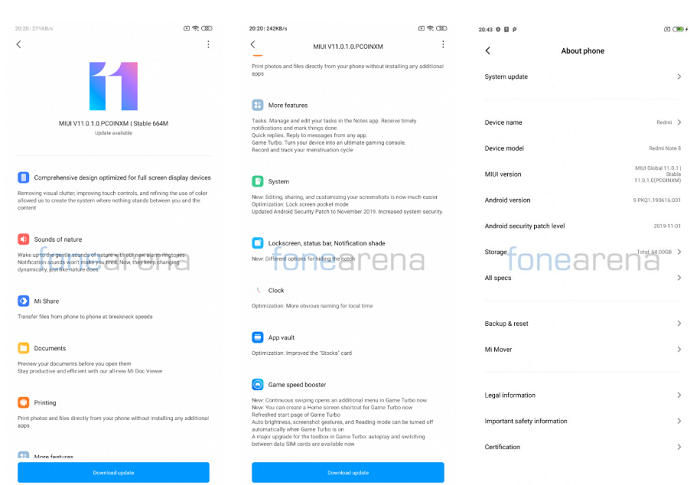
Task: Tap the MIUI 11 logo image
Action: coord(113,86)
